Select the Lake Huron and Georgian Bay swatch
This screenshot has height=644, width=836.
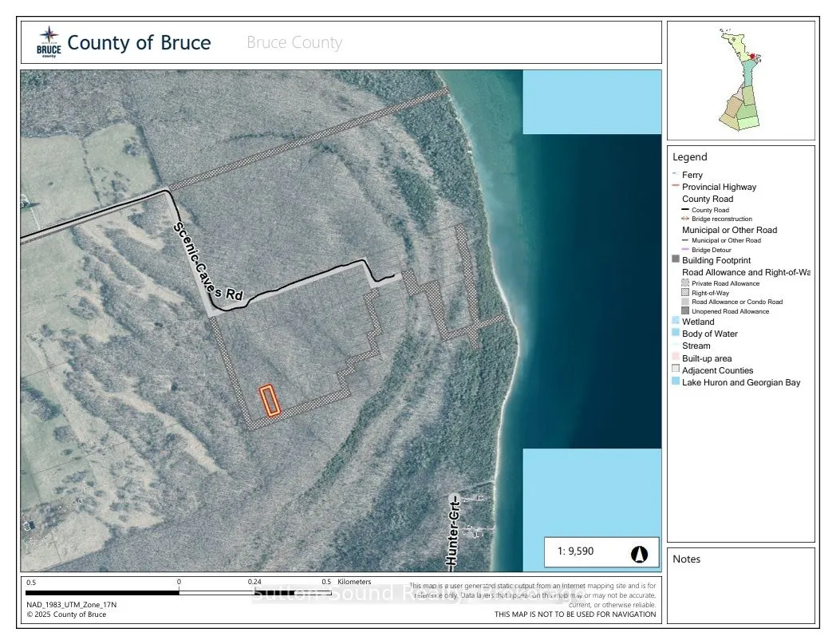click(674, 381)
